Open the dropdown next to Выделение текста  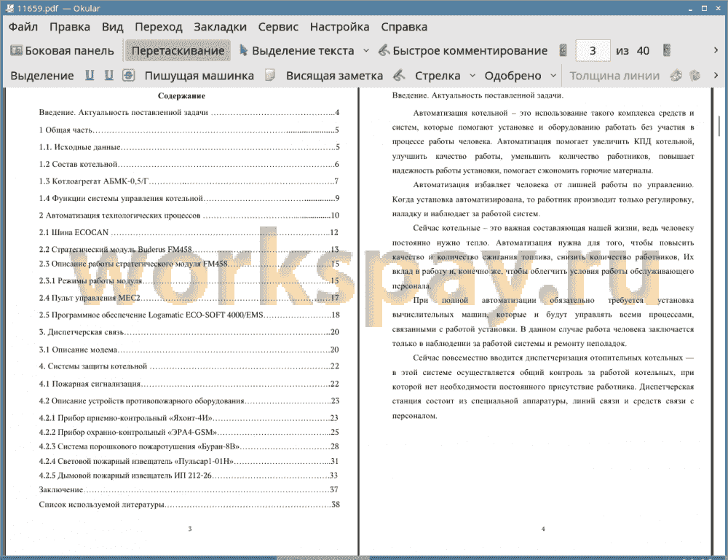[366, 51]
